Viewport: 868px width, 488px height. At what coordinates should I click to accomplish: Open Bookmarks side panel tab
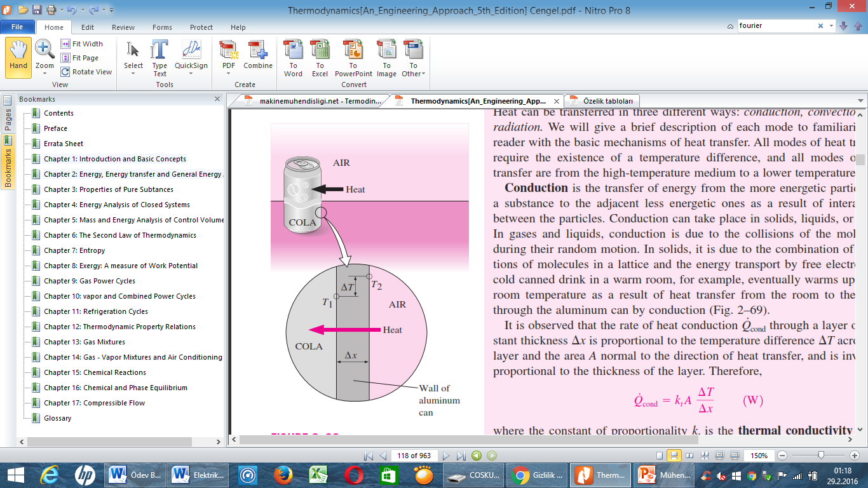pyautogui.click(x=8, y=162)
